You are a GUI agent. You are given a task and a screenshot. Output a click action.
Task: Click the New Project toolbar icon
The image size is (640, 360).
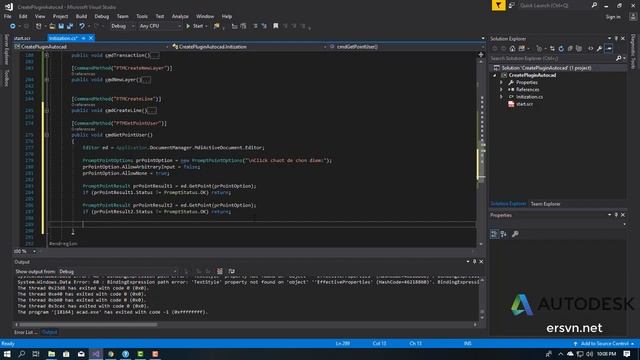[39, 26]
